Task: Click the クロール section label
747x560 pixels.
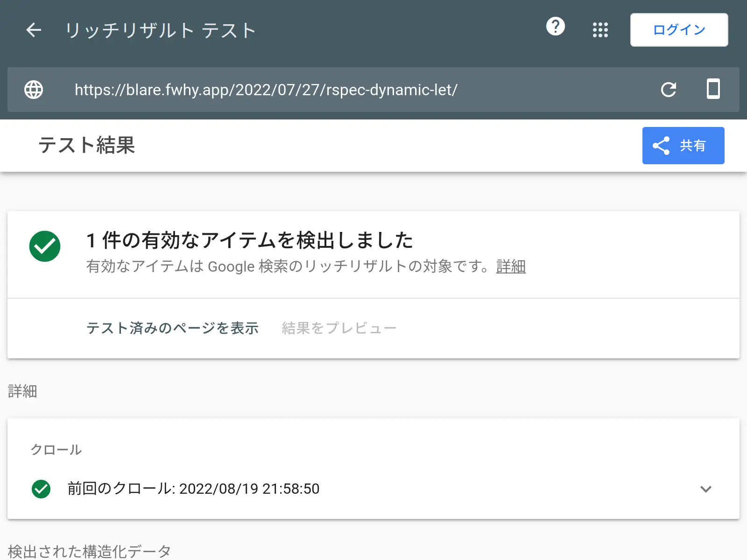Action: click(x=56, y=450)
